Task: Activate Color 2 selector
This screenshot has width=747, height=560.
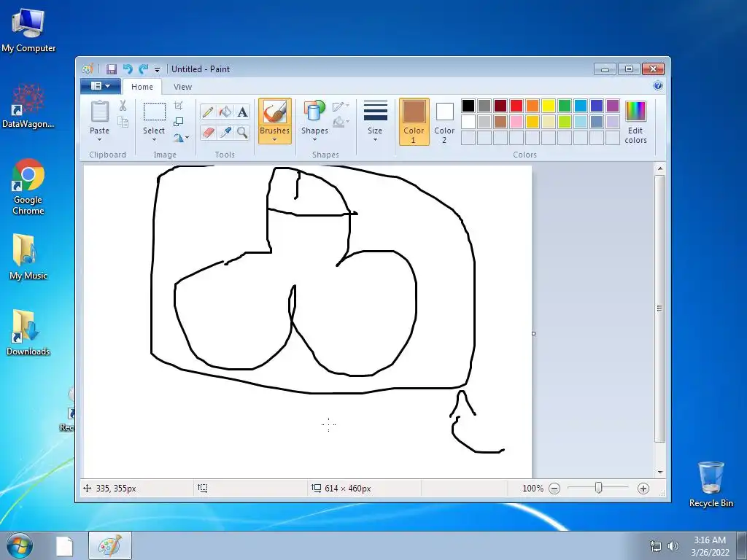Action: 444,122
